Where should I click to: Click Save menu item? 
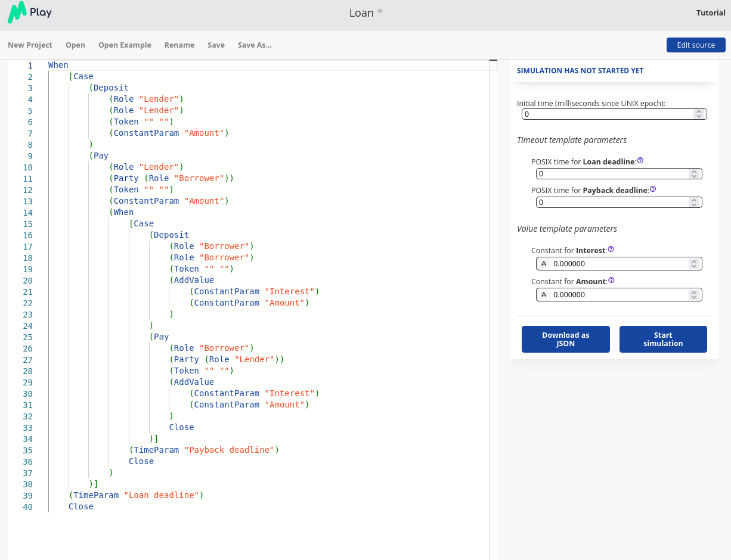point(216,45)
